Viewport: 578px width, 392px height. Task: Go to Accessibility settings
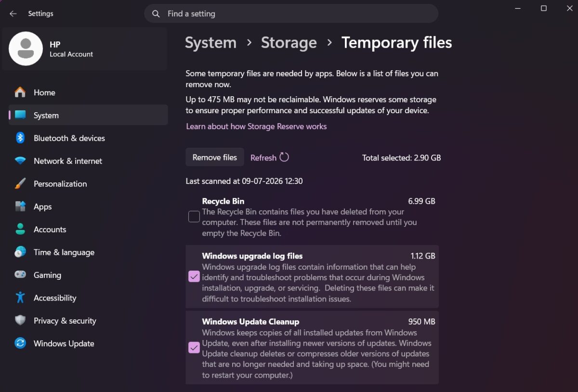point(88,298)
